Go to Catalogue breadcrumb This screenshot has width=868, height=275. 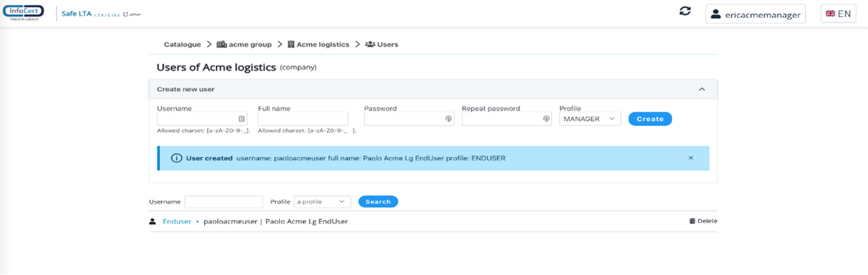point(182,45)
